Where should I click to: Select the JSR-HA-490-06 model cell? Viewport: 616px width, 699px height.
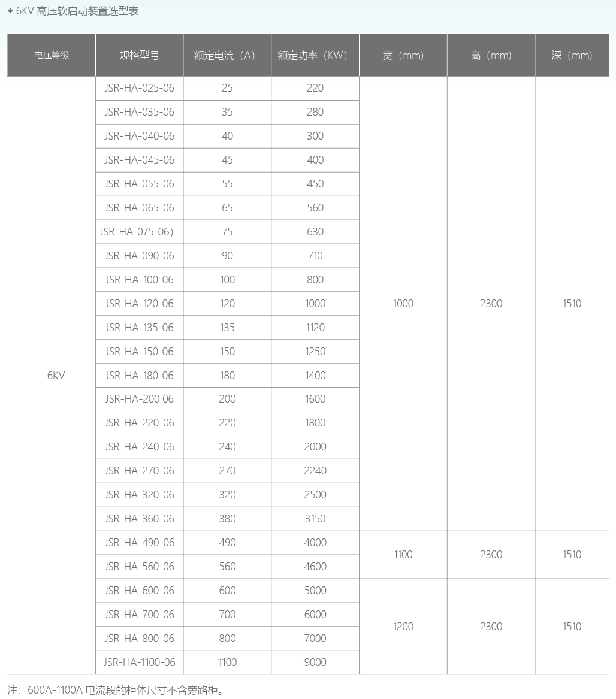point(139,543)
